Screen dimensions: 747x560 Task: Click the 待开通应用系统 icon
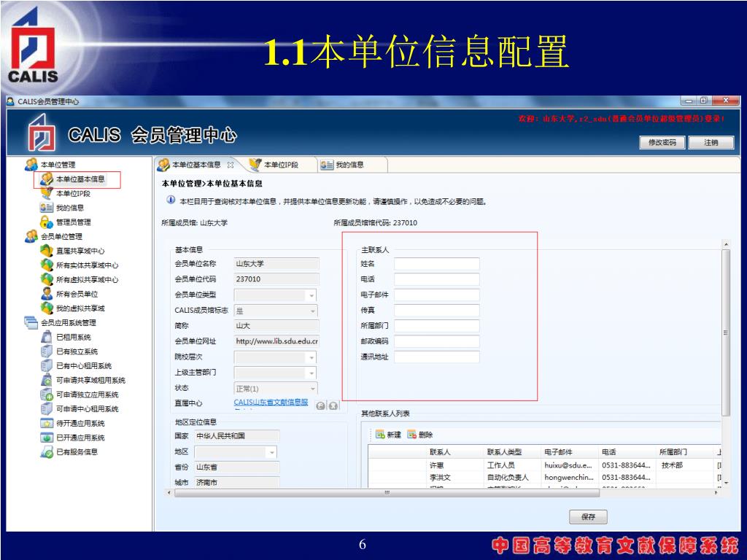[x=46, y=423]
